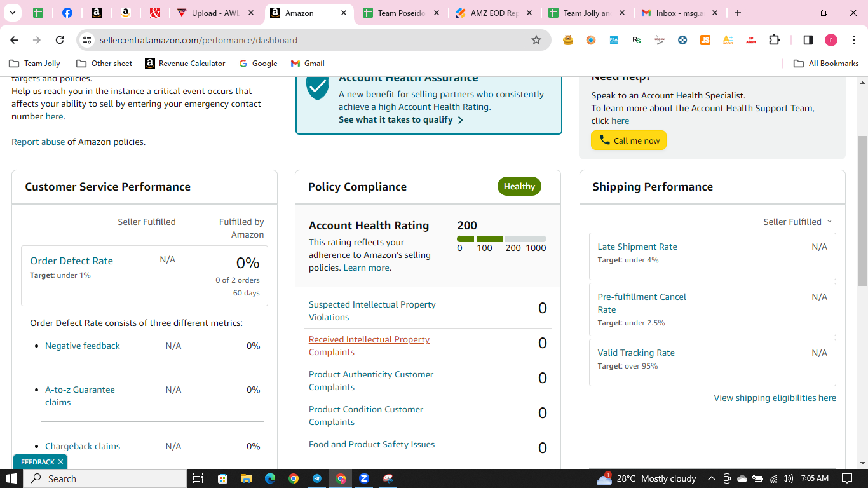Open the A+ Scout extension
868x488 pixels.
point(728,40)
